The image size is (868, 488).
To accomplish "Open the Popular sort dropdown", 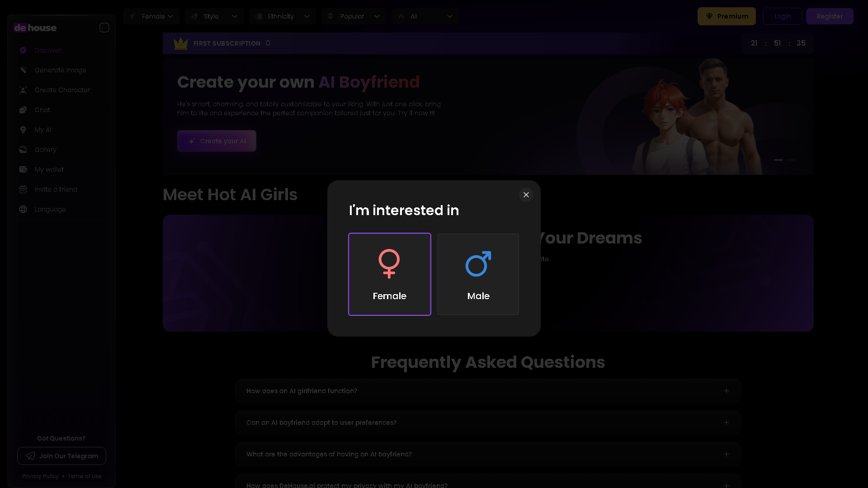I will (x=354, y=16).
